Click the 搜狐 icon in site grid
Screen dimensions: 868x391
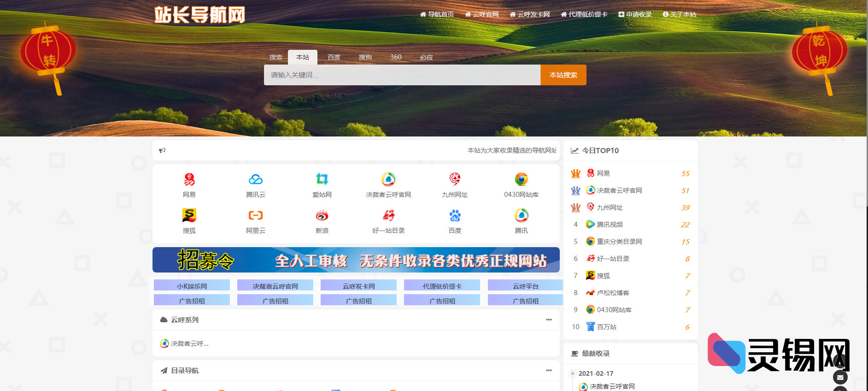189,215
